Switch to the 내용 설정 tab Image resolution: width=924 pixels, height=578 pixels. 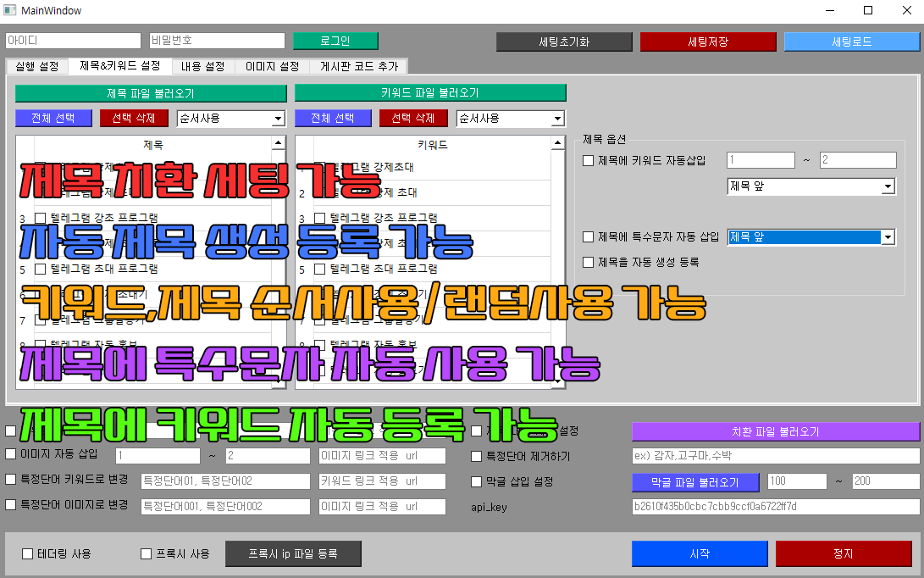point(203,66)
